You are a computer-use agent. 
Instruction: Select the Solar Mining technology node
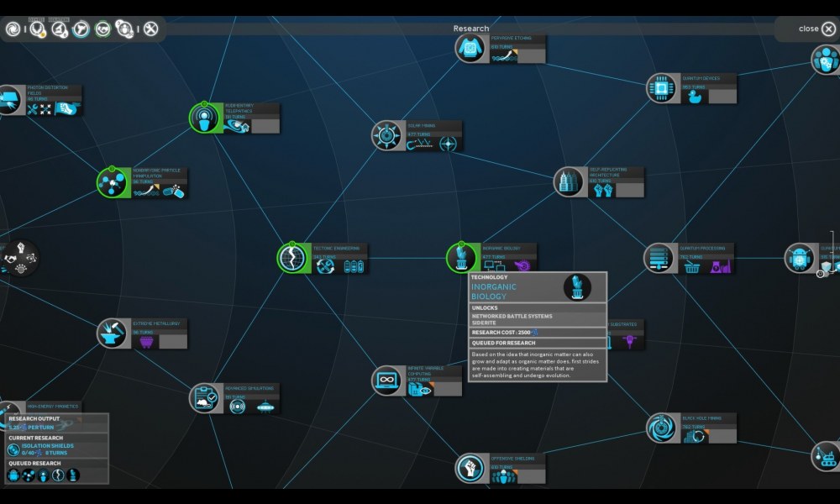click(386, 135)
